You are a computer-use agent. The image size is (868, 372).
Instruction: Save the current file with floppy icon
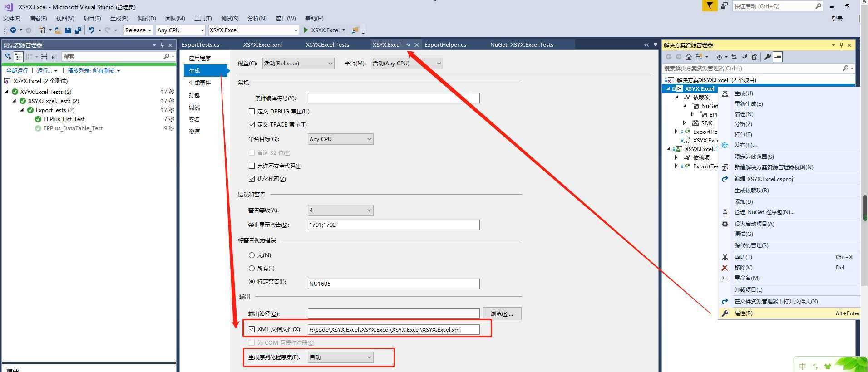[68, 30]
